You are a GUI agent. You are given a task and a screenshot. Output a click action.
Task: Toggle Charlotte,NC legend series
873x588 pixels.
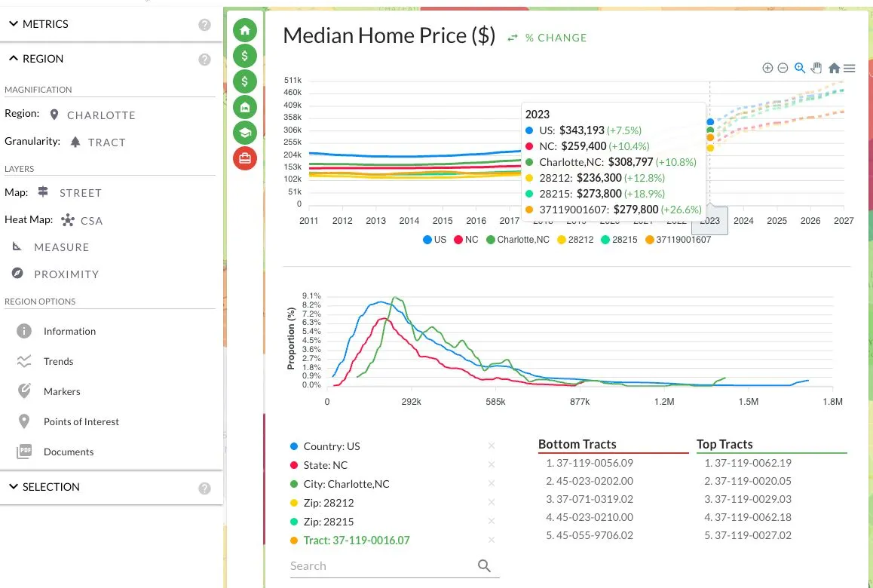(x=518, y=240)
